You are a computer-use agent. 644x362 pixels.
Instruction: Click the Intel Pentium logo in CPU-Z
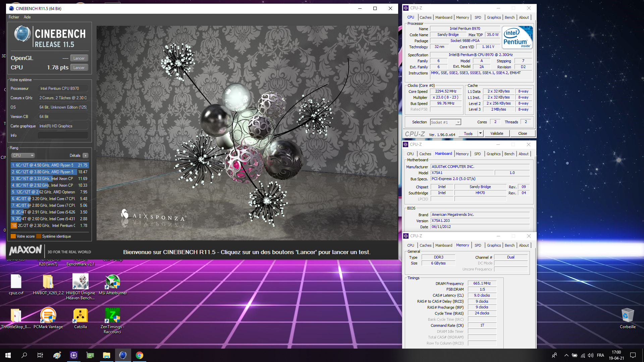[517, 38]
